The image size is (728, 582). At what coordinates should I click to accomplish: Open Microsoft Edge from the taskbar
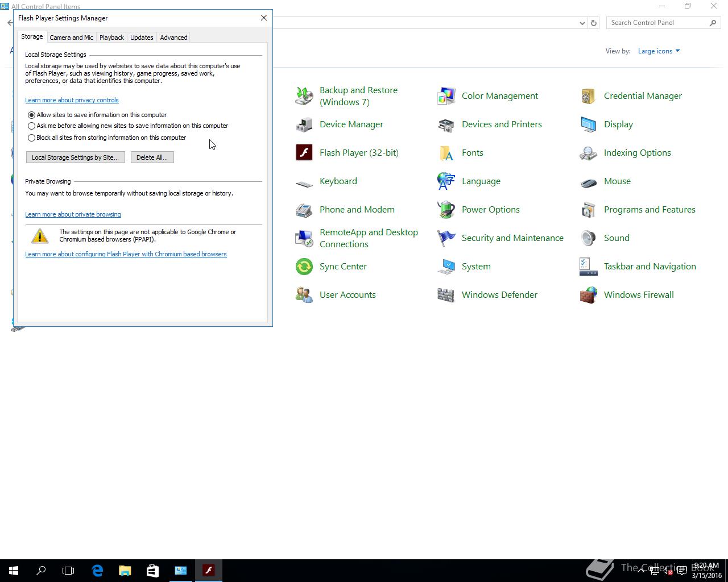coord(97,570)
